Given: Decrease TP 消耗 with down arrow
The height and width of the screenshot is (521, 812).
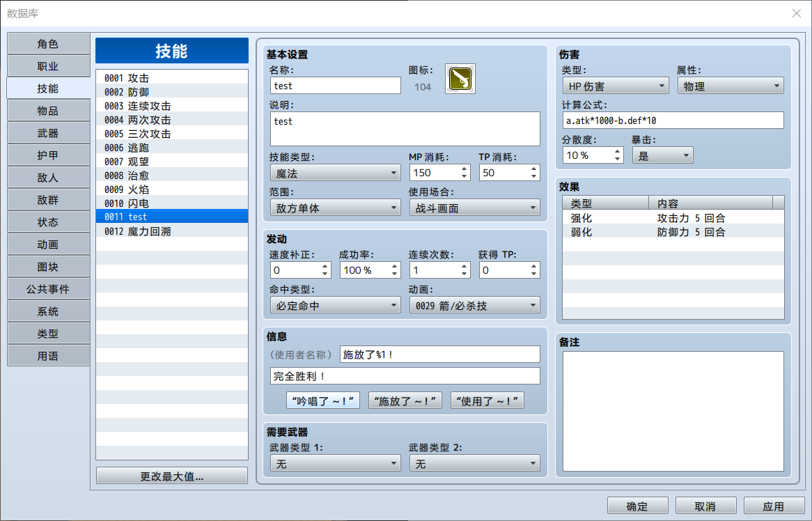Looking at the screenshot, I should [533, 177].
